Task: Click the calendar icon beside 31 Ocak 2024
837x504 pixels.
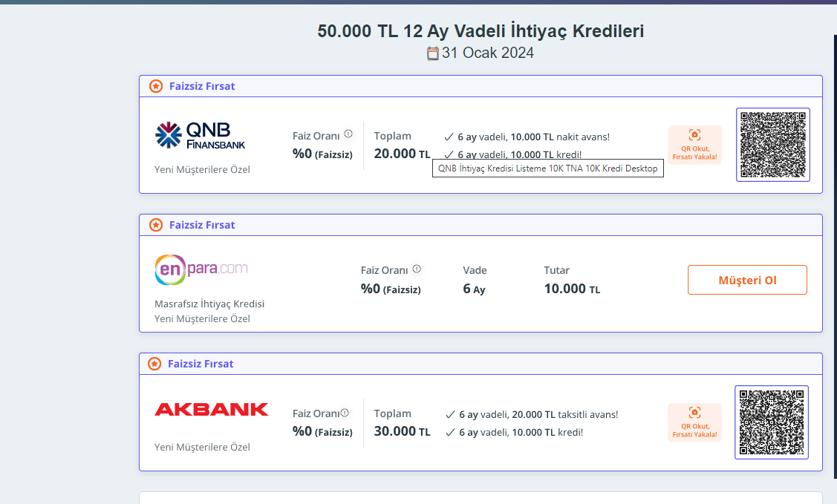Action: [x=433, y=53]
